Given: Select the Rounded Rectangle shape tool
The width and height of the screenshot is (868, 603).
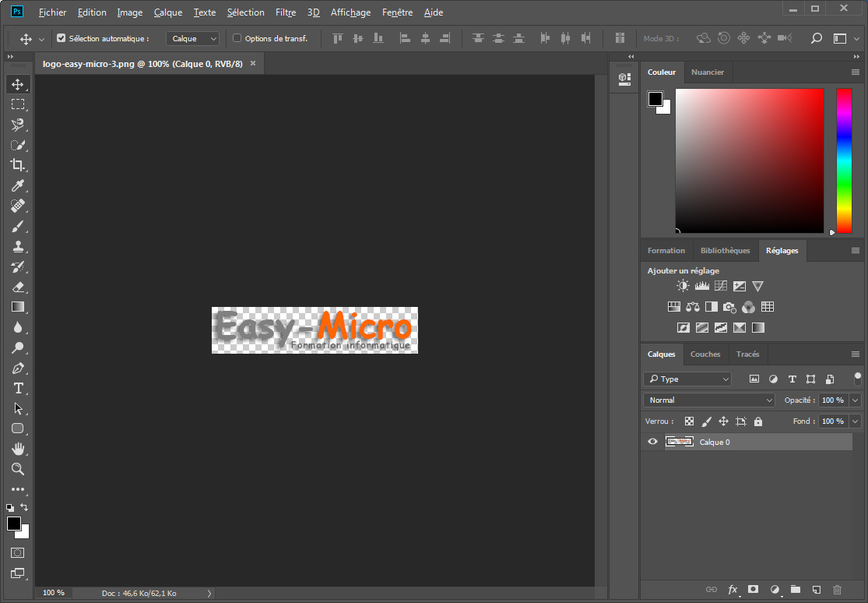Looking at the screenshot, I should (x=18, y=428).
